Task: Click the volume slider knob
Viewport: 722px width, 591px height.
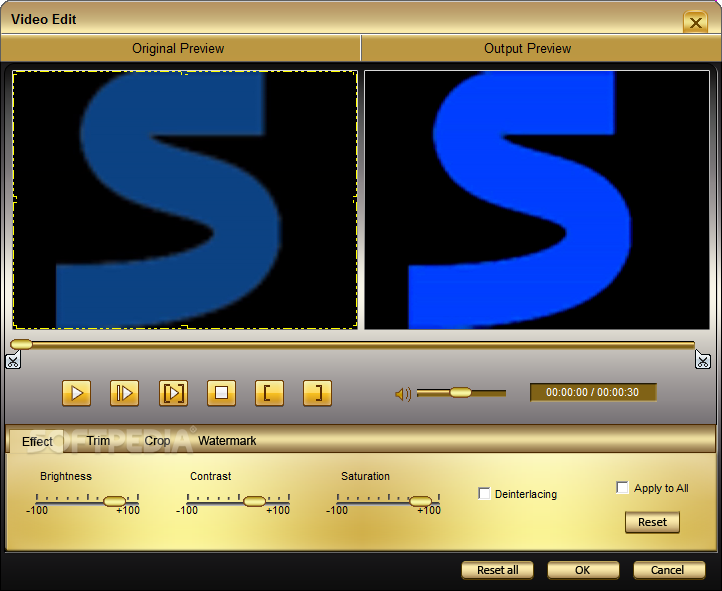Action: (x=460, y=393)
